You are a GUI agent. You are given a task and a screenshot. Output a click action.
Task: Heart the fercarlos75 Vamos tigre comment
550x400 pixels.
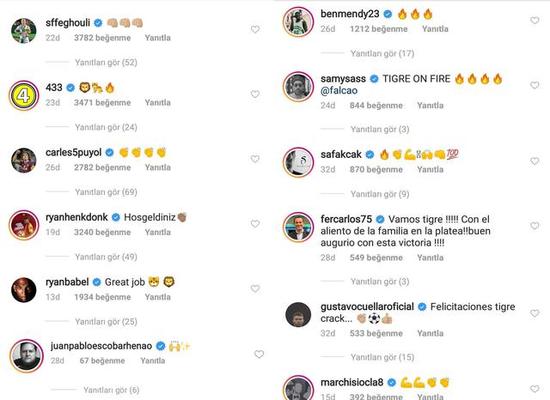pos(535,226)
